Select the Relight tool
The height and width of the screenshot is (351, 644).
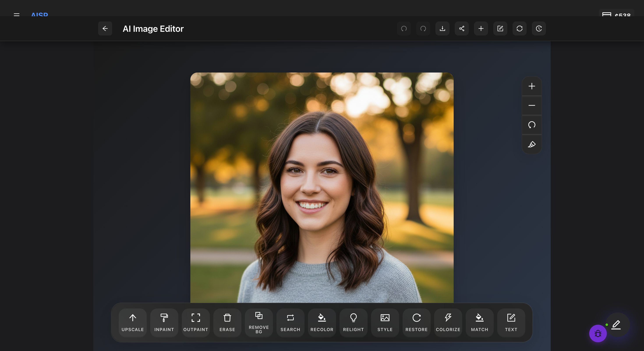click(353, 323)
